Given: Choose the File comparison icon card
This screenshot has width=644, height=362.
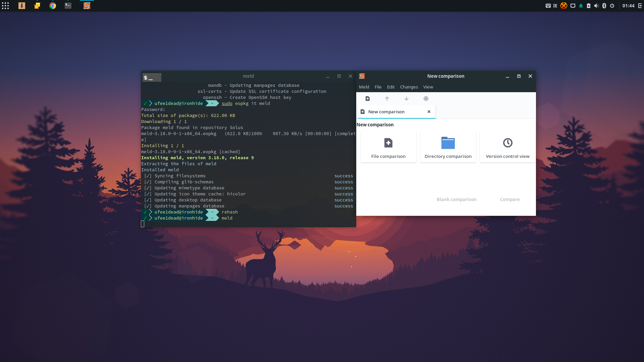Looking at the screenshot, I should (x=388, y=147).
